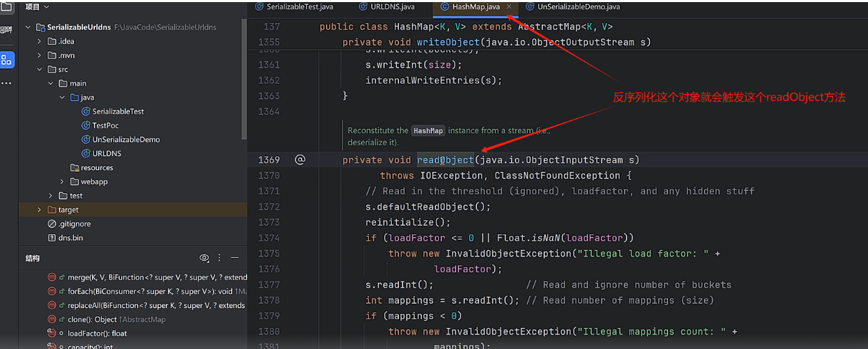Hide the Structure panel with minus icon
Screen dimensions: 868x349
click(x=235, y=258)
